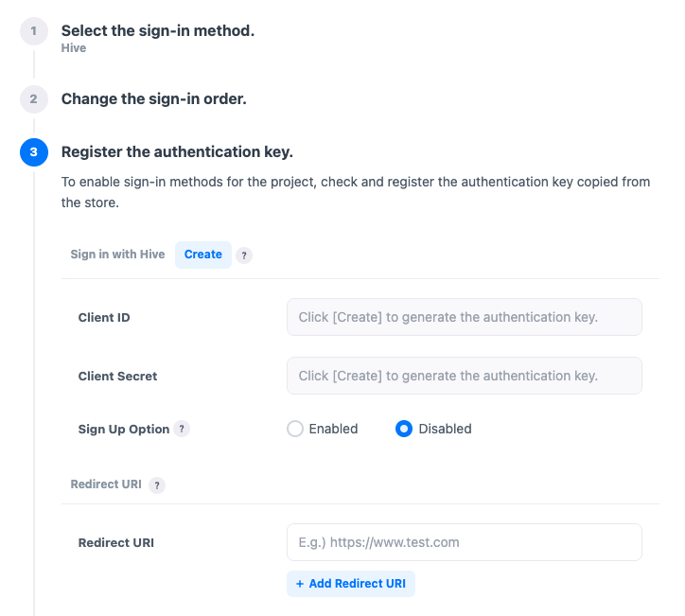Expand the 'Change the sign-in order' step

coord(153,98)
